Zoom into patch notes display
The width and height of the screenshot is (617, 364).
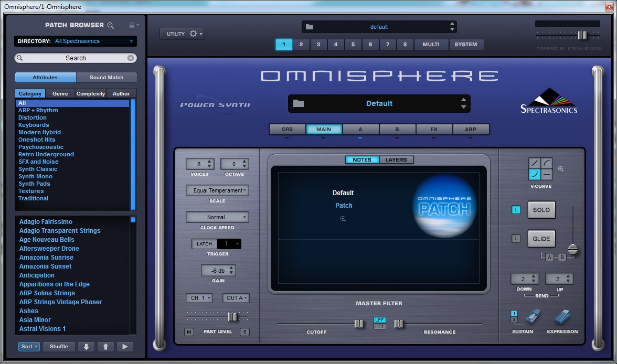tap(343, 219)
